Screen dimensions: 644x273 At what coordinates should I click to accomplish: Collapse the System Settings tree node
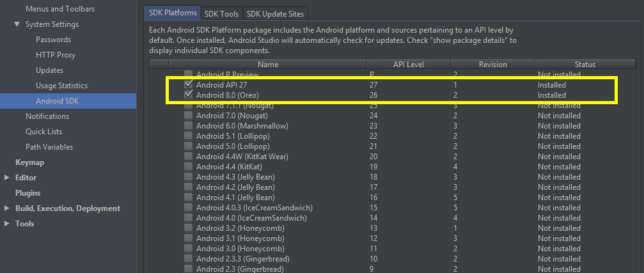[17, 24]
